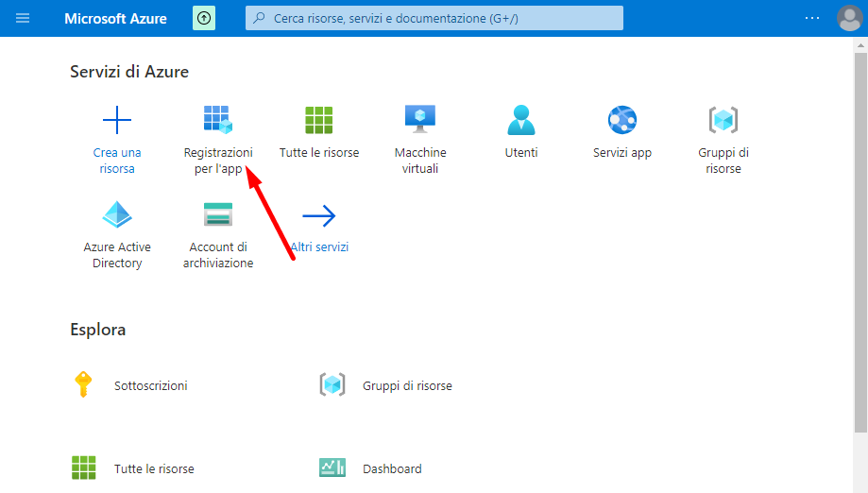868x493 pixels.
Task: Open the three-dot overflow menu in the header
Action: (812, 18)
